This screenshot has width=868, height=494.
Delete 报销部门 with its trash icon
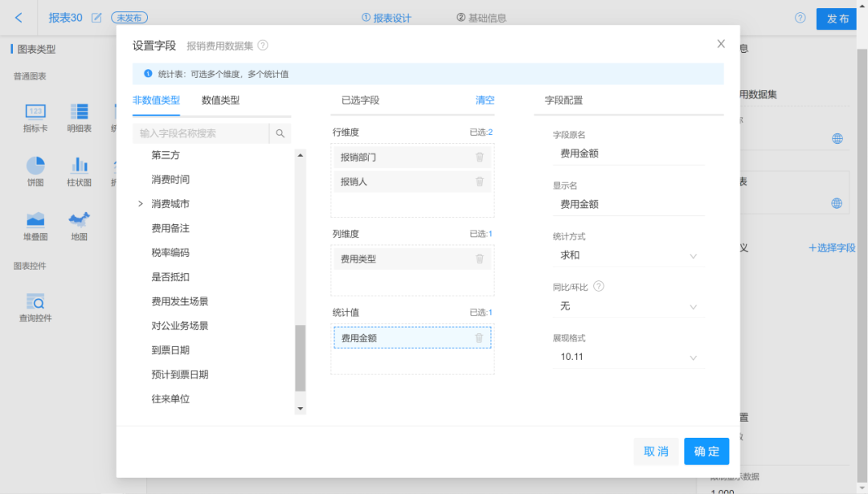coord(479,157)
